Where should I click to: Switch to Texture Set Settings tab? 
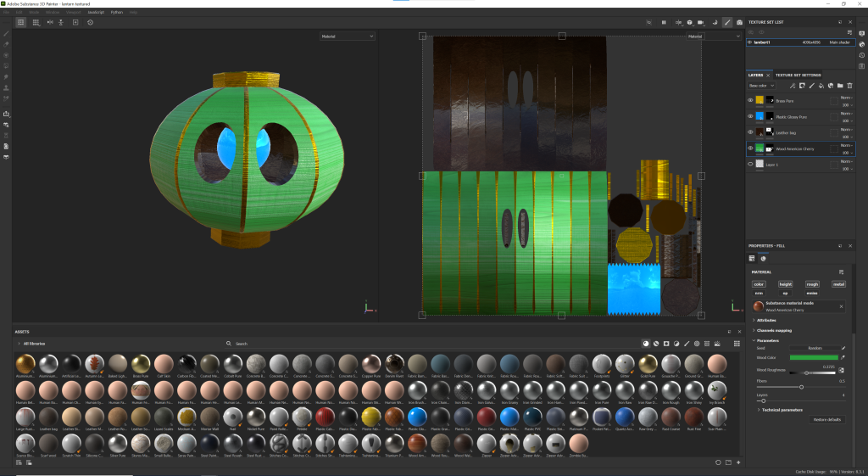click(x=798, y=75)
